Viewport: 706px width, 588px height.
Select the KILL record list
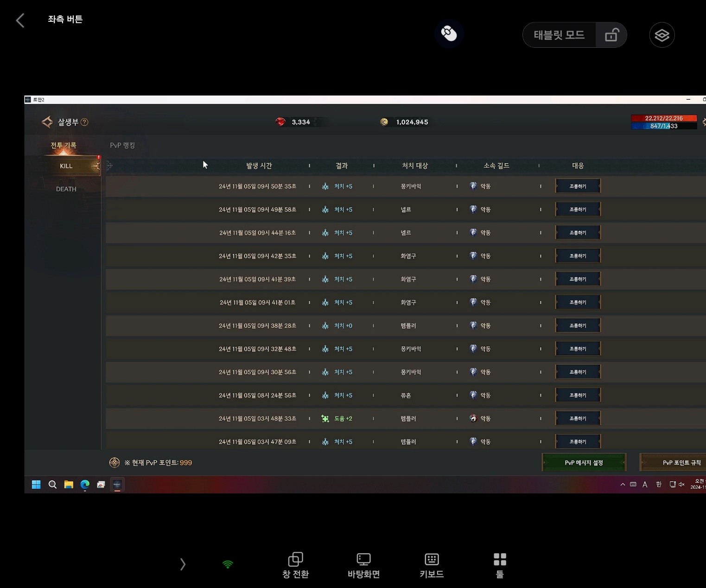click(66, 166)
